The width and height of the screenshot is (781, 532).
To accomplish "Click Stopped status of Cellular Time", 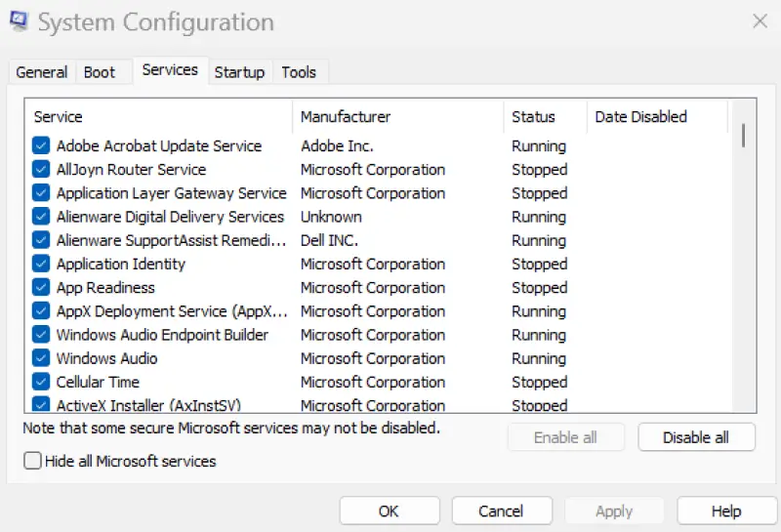I will [x=540, y=382].
